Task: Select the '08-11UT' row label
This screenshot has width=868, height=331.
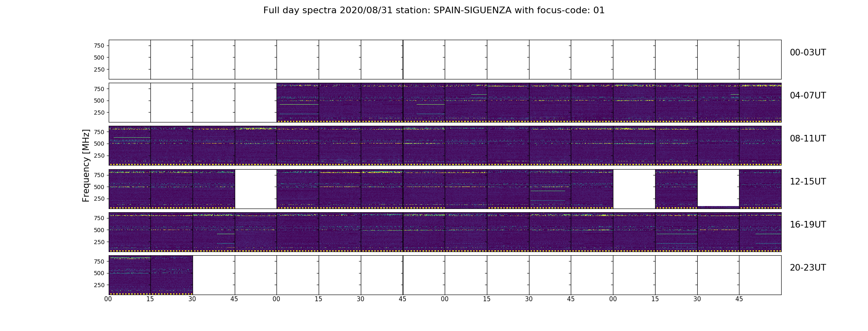Action: [808, 139]
